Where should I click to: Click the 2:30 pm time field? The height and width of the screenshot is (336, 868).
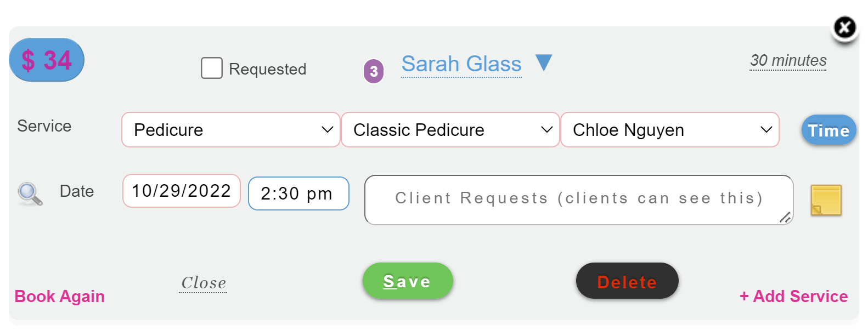[298, 193]
